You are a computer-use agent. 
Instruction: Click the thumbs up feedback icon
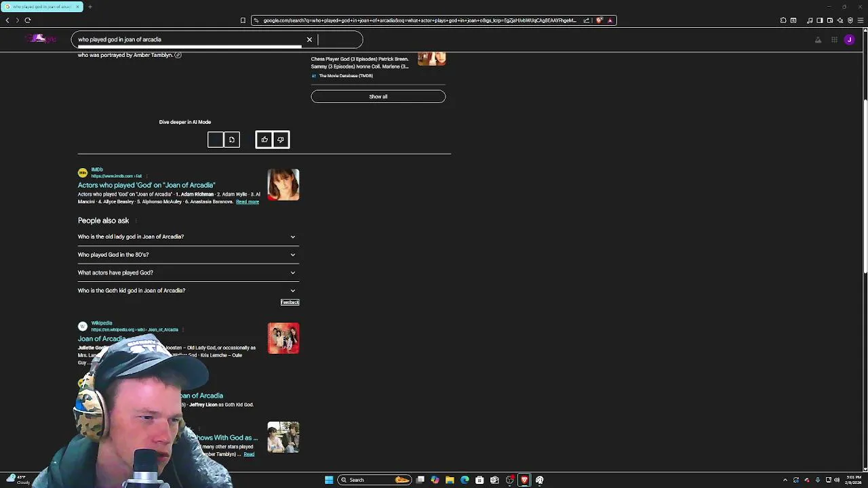[x=264, y=140]
